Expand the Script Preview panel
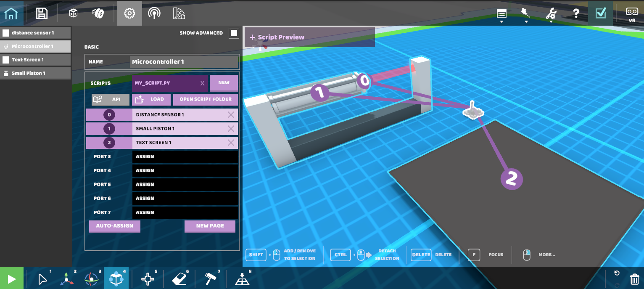Image resolution: width=644 pixels, height=289 pixels. pos(309,37)
